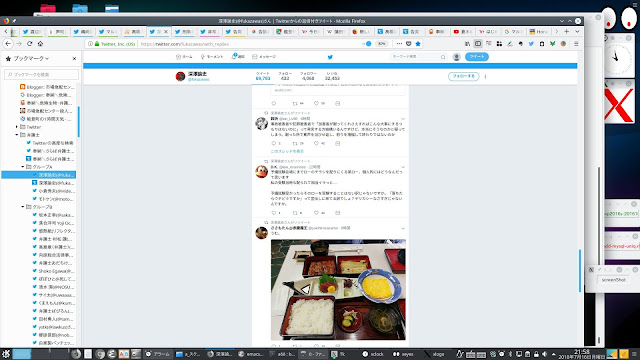This screenshot has height=360, width=640.
Task: Open the profile more-options dots beside follow
Action: (485, 76)
